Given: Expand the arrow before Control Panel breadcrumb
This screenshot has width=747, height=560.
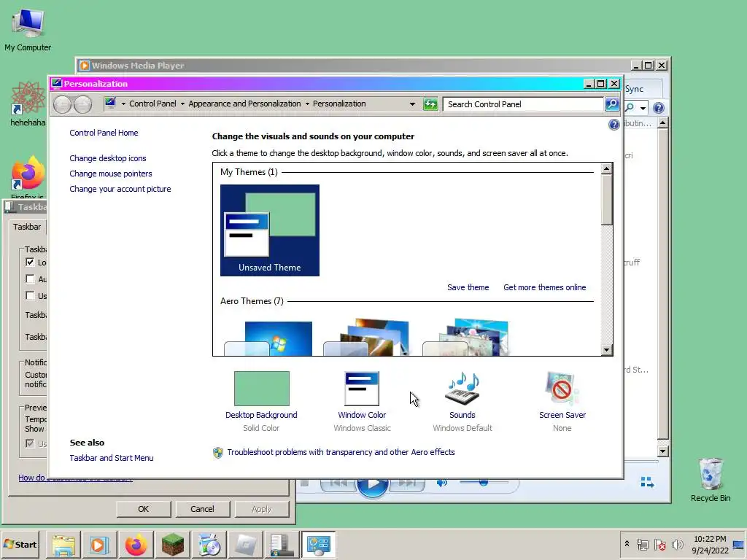Looking at the screenshot, I should tap(123, 104).
